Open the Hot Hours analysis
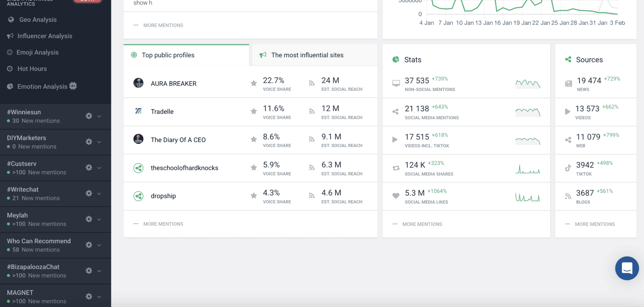The width and height of the screenshot is (644, 307). click(33, 69)
